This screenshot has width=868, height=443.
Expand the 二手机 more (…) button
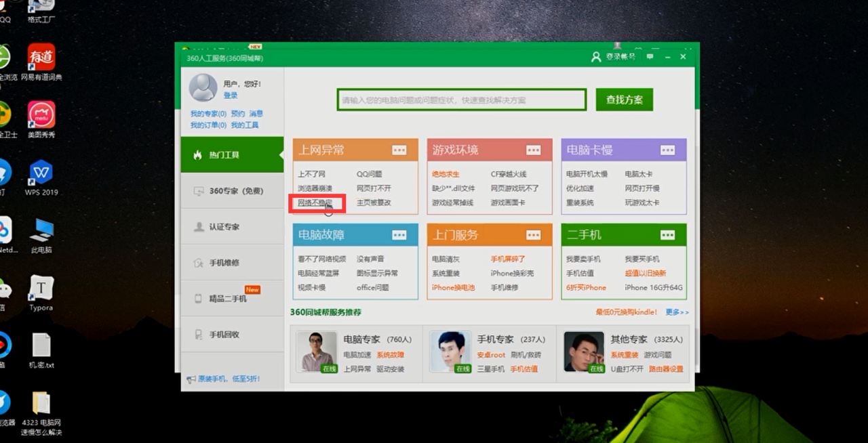tap(668, 235)
